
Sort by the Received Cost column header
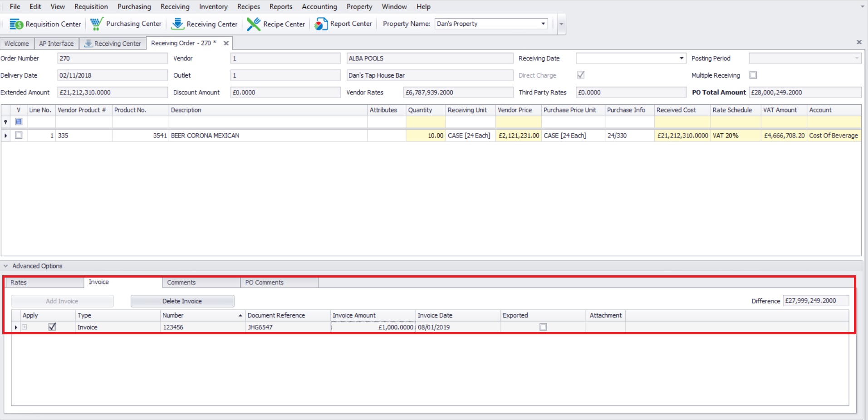coord(682,110)
